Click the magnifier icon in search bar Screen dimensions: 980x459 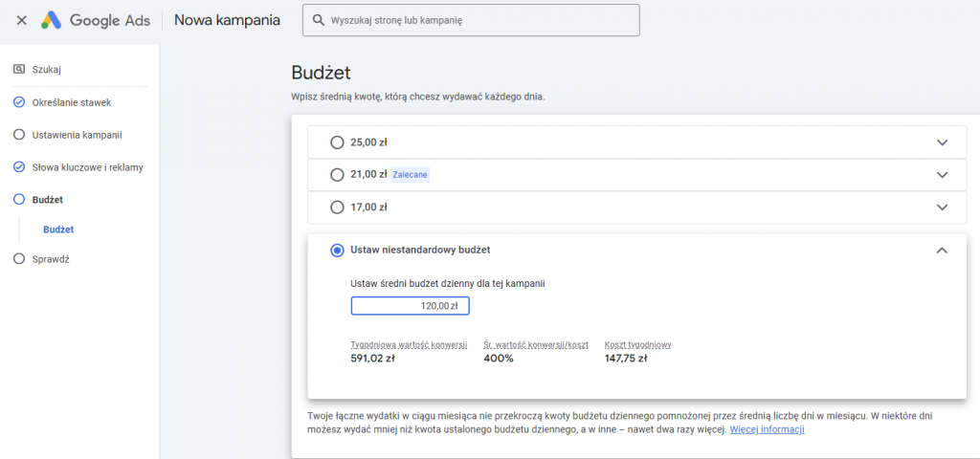point(319,20)
